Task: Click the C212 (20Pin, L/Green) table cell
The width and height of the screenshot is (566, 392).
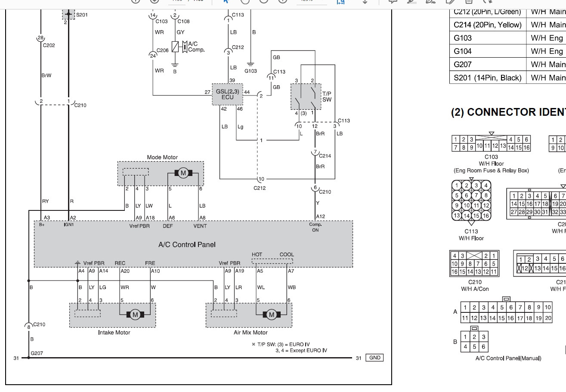Action: click(x=488, y=12)
